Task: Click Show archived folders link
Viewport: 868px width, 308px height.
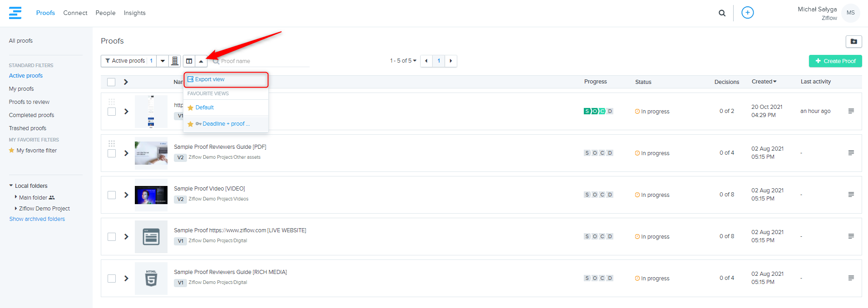Action: (37, 219)
